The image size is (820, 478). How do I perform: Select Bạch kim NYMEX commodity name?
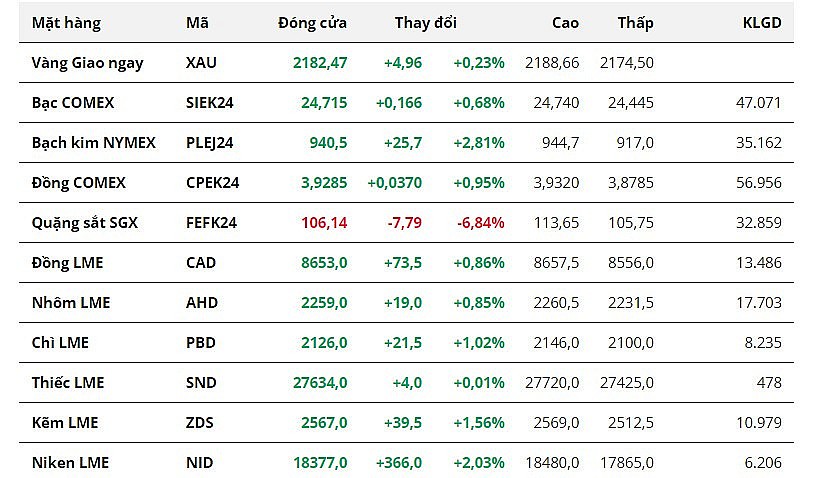93,143
